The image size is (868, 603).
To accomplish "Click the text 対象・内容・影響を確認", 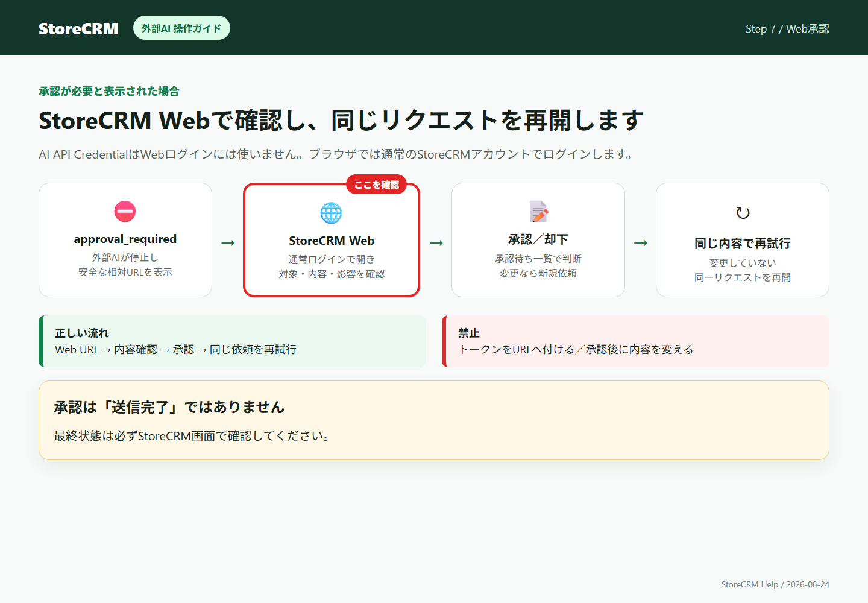I will (332, 274).
